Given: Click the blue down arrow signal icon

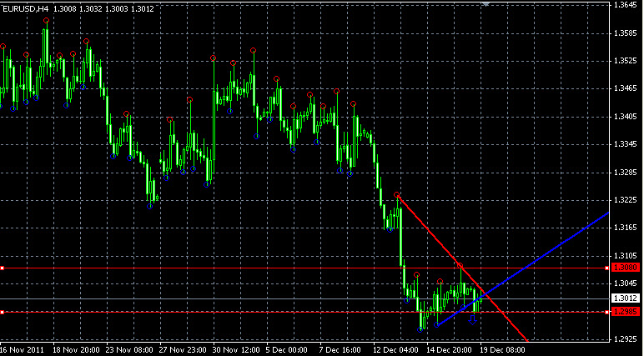Looking at the screenshot, I should (472, 320).
